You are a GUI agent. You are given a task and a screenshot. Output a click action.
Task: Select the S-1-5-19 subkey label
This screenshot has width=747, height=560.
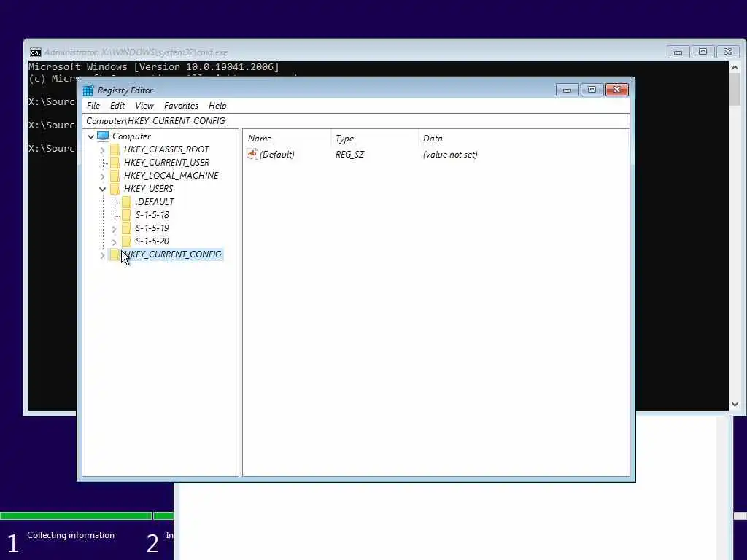click(x=152, y=228)
